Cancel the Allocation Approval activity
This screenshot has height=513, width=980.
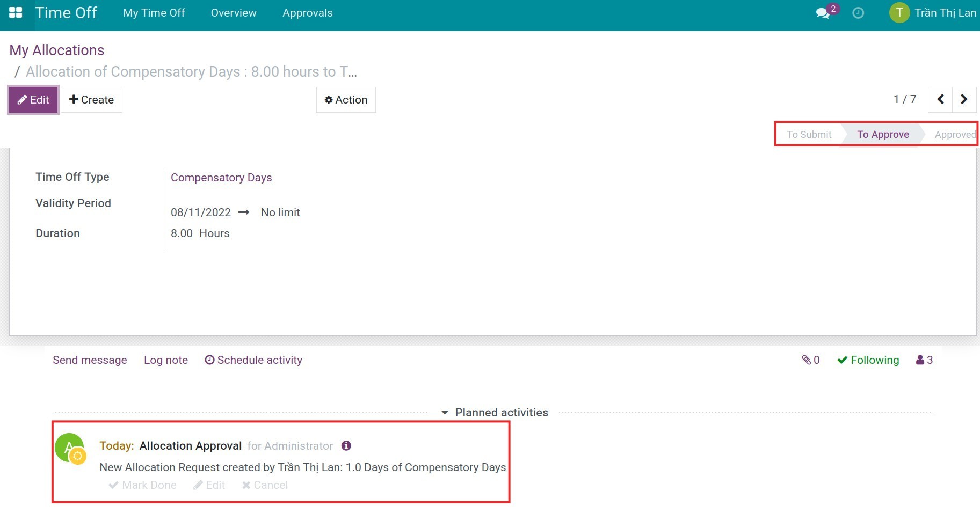click(265, 485)
